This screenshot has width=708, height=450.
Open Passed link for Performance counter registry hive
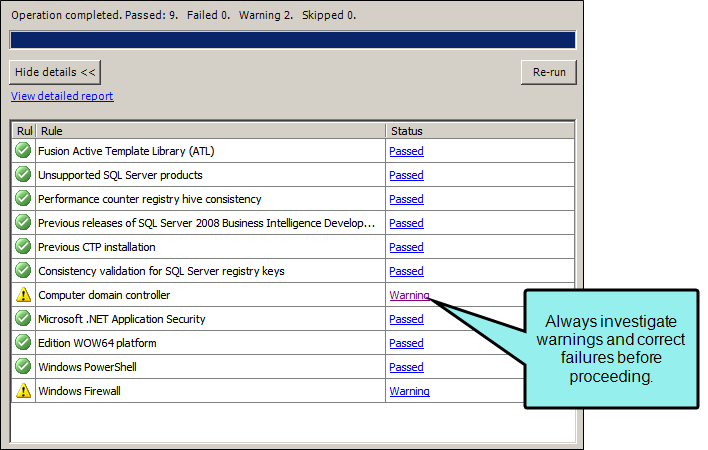(406, 199)
